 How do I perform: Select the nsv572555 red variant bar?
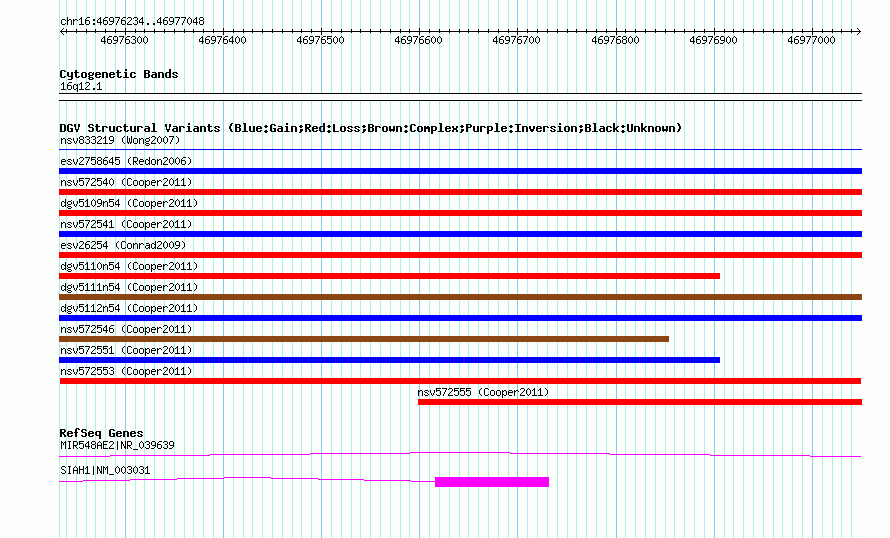coord(640,402)
